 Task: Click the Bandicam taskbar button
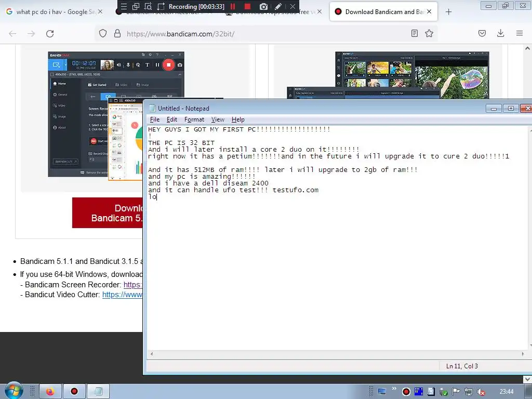74,391
